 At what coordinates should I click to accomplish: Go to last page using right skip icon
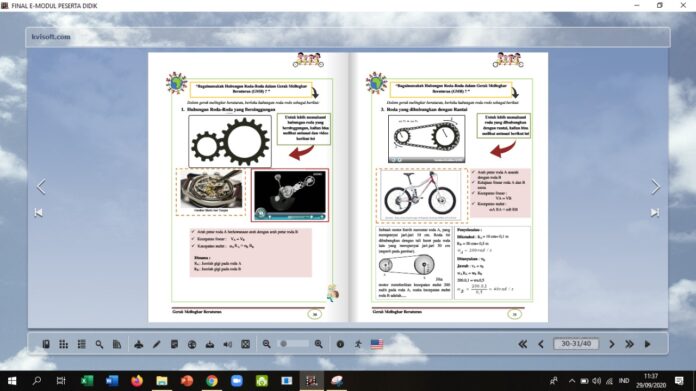[x=655, y=213]
